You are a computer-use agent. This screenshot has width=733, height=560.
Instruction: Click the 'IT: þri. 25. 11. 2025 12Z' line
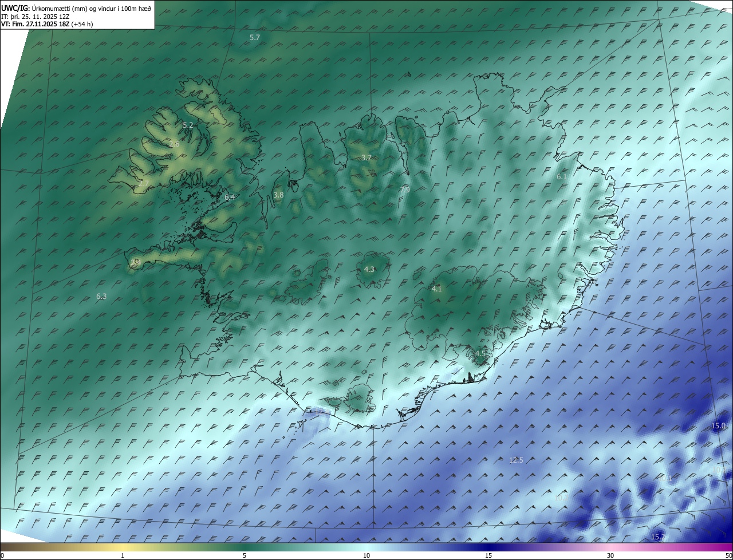pyautogui.click(x=34, y=17)
